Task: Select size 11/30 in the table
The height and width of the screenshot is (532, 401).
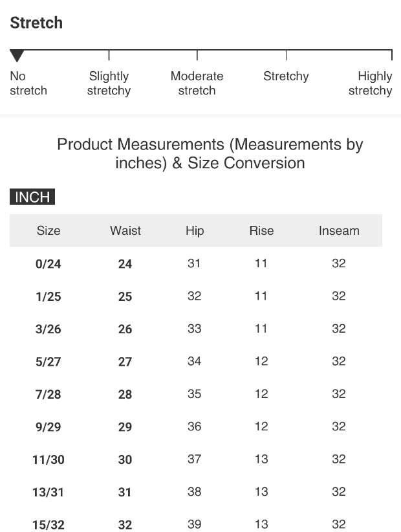Action: (49, 460)
